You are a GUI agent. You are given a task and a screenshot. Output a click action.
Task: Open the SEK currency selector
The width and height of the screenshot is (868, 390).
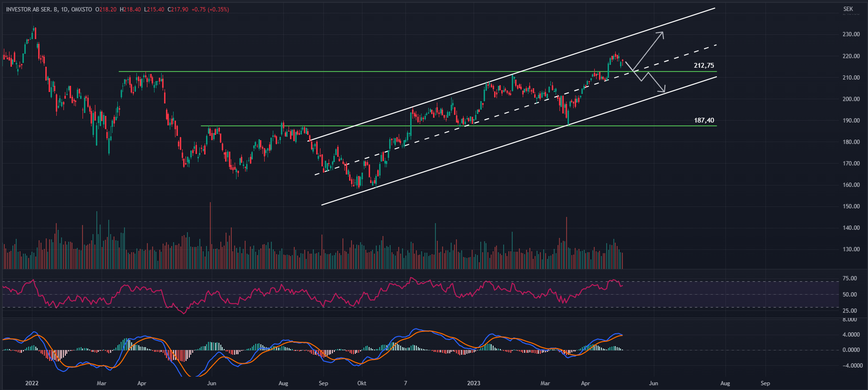point(848,9)
